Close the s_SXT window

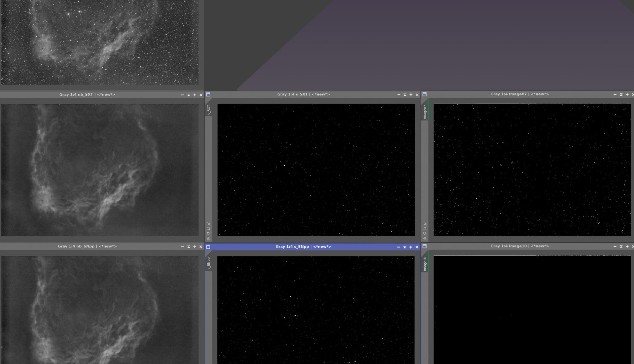click(417, 95)
